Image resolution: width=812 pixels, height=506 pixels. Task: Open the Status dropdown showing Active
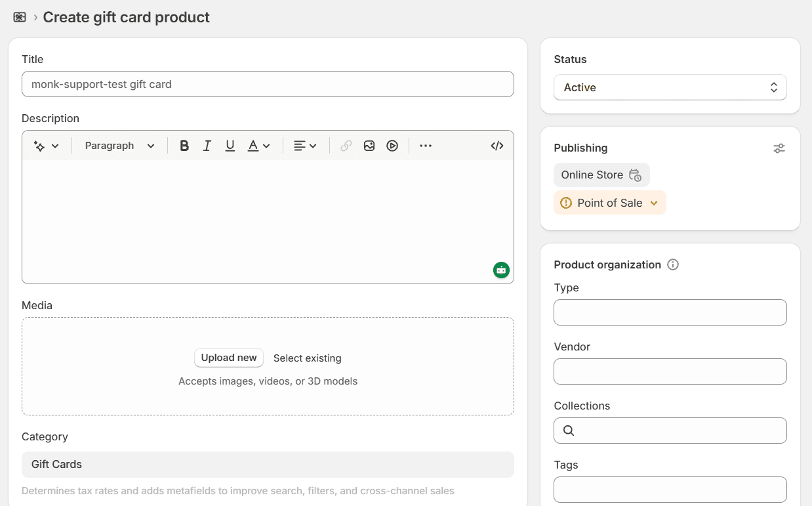pyautogui.click(x=670, y=87)
